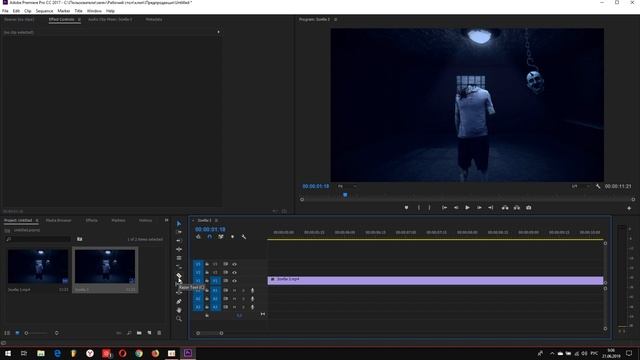Open zoom level dropdown Fit
Screen dimensions: 640x360
click(x=347, y=186)
